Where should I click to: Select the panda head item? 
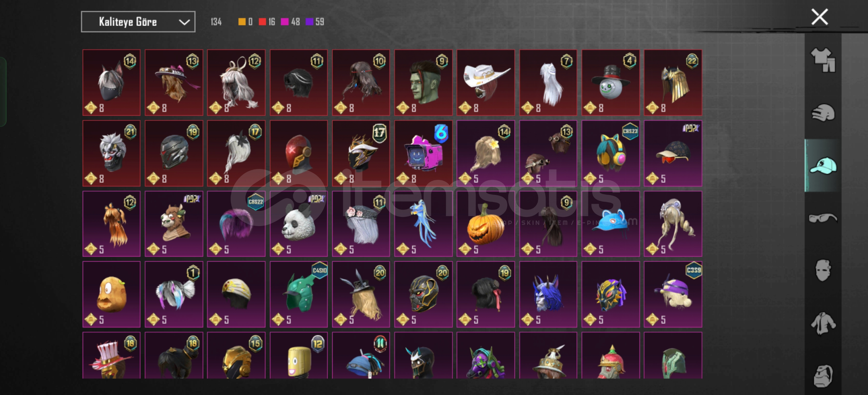[x=299, y=224]
